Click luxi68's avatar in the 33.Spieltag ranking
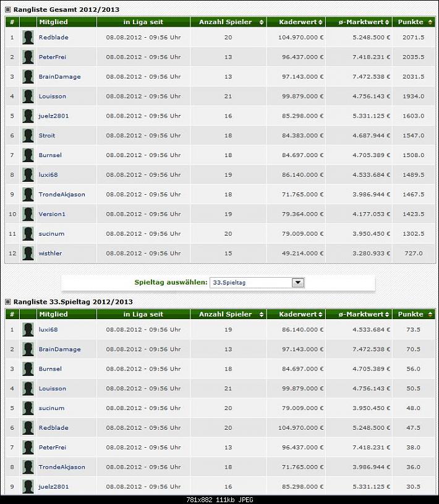The height and width of the screenshot is (504, 439). tap(28, 330)
